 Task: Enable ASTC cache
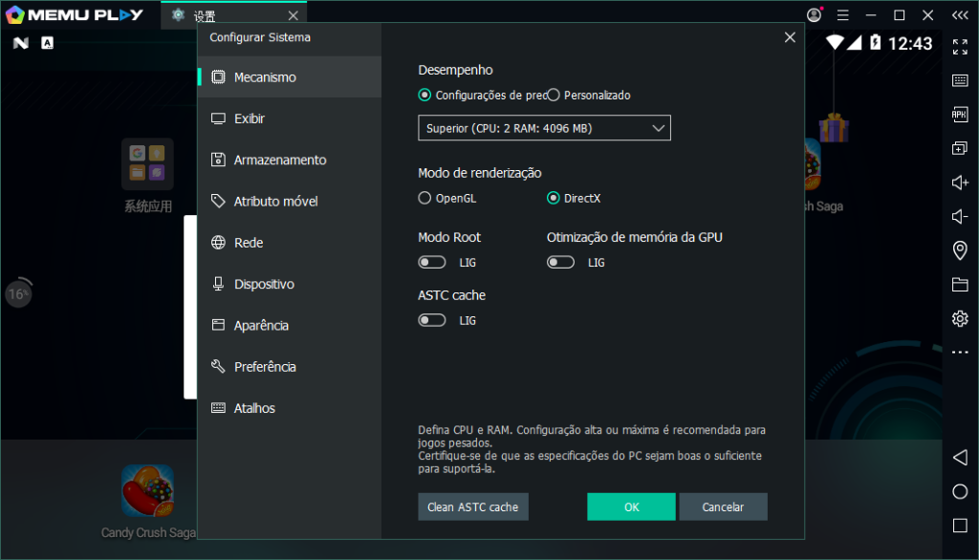pyautogui.click(x=431, y=320)
